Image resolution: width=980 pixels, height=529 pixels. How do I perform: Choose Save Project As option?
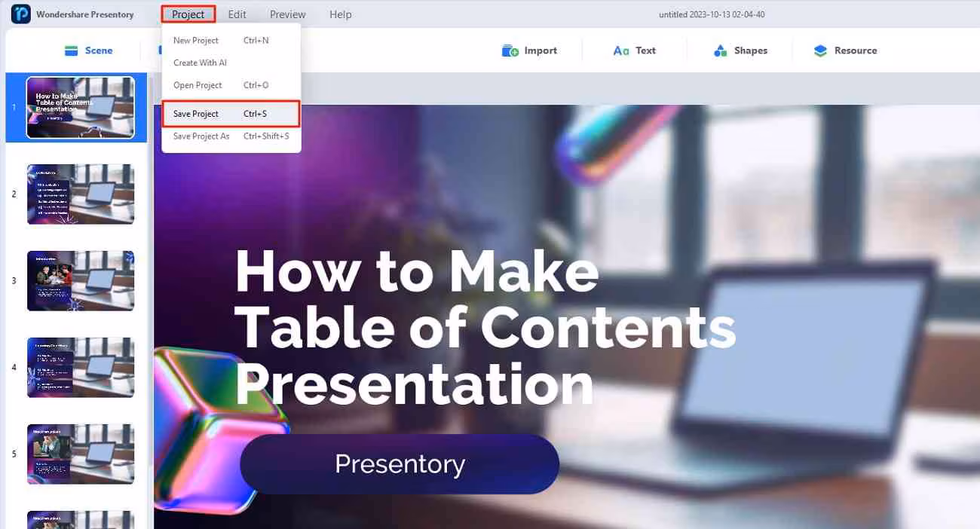tap(231, 136)
